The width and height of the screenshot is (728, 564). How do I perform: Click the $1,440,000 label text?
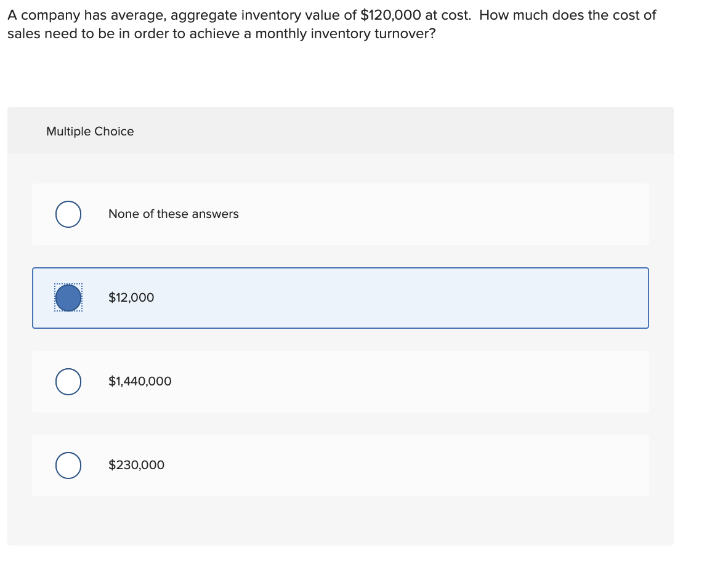(139, 382)
